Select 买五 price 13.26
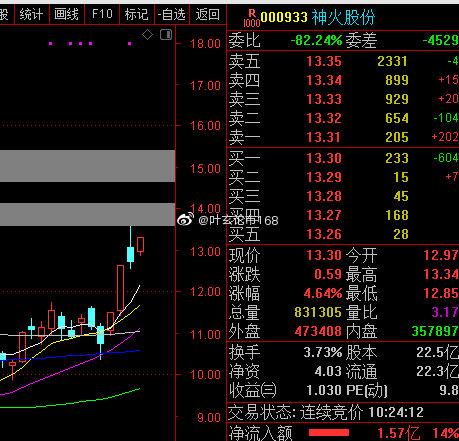The image size is (459, 441). pyautogui.click(x=324, y=234)
